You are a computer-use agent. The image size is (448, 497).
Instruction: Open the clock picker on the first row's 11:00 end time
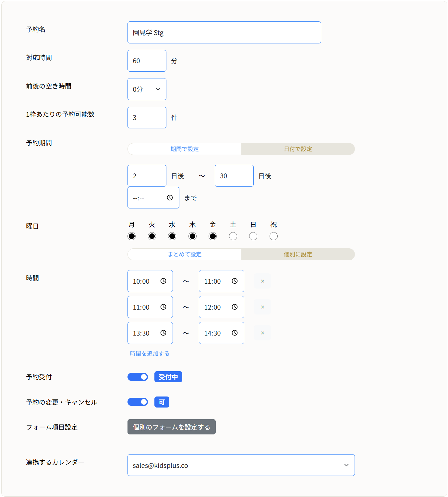point(235,281)
